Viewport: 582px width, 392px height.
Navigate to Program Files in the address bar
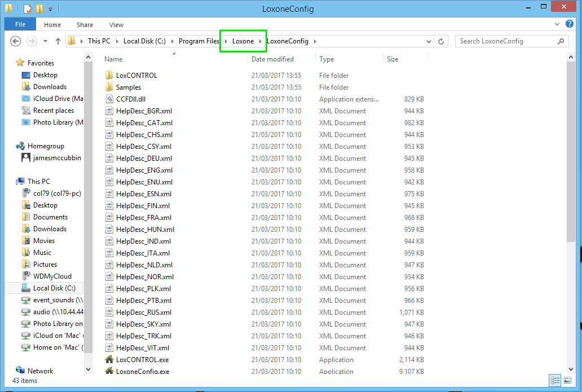point(199,41)
